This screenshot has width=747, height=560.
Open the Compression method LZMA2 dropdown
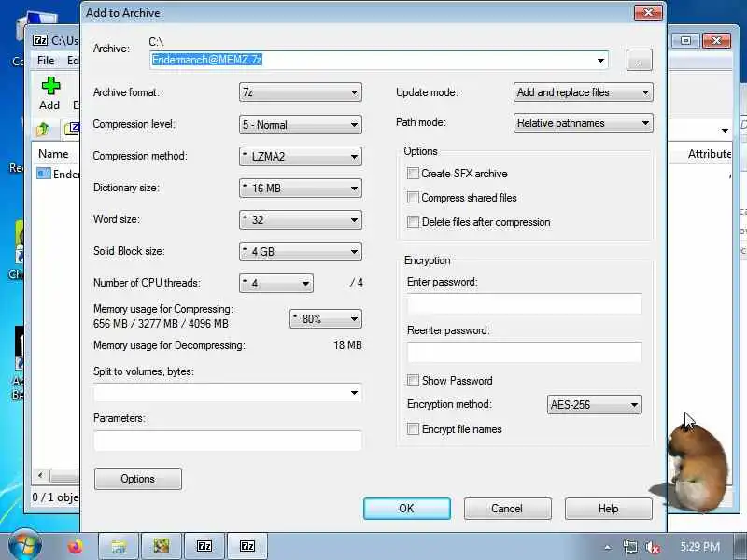pyautogui.click(x=301, y=156)
